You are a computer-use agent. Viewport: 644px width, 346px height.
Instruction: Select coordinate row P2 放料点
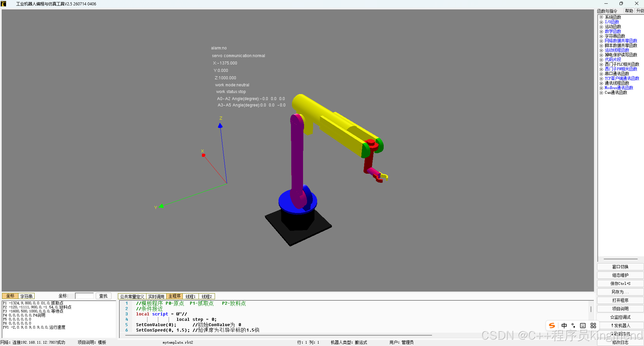coord(37,307)
